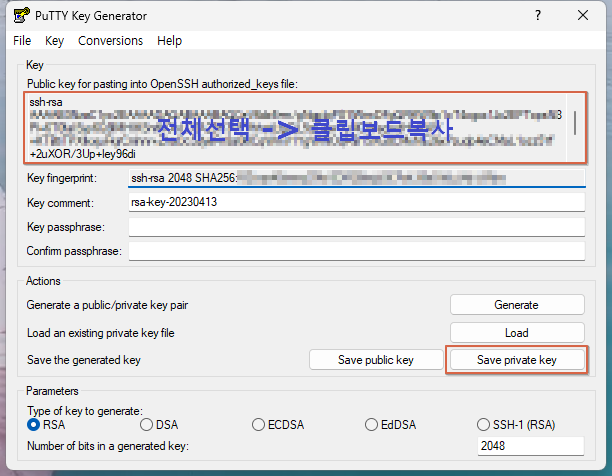Select the RSA key type
612x476 pixels.
46,424
